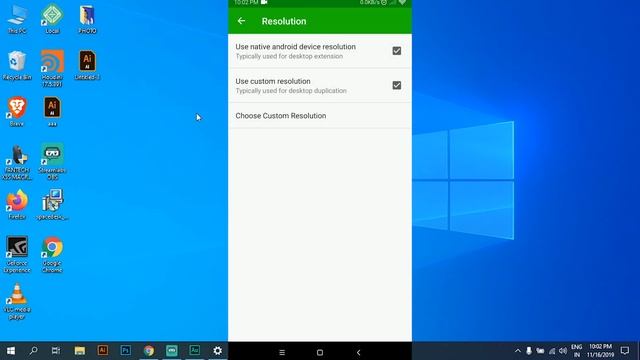Click the ENG IN language indicator
The image size is (640, 360).
pos(576,351)
